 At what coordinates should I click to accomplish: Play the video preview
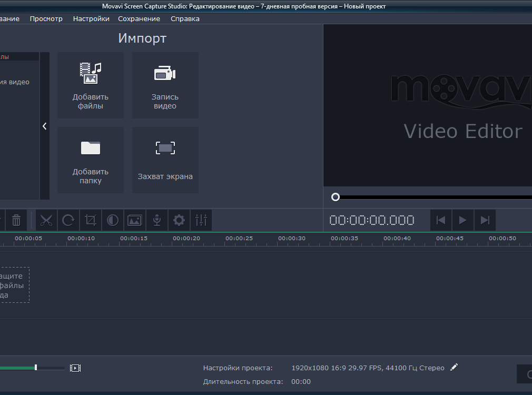click(x=463, y=220)
